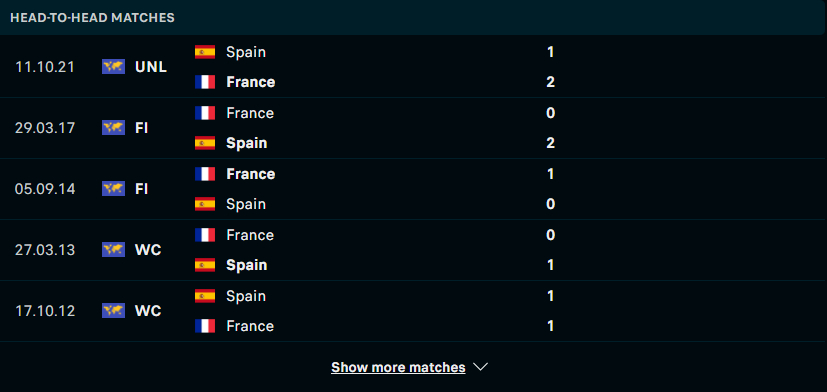827x392 pixels.
Task: Click Spain flag in 27.03.13 match
Action: tap(205, 265)
